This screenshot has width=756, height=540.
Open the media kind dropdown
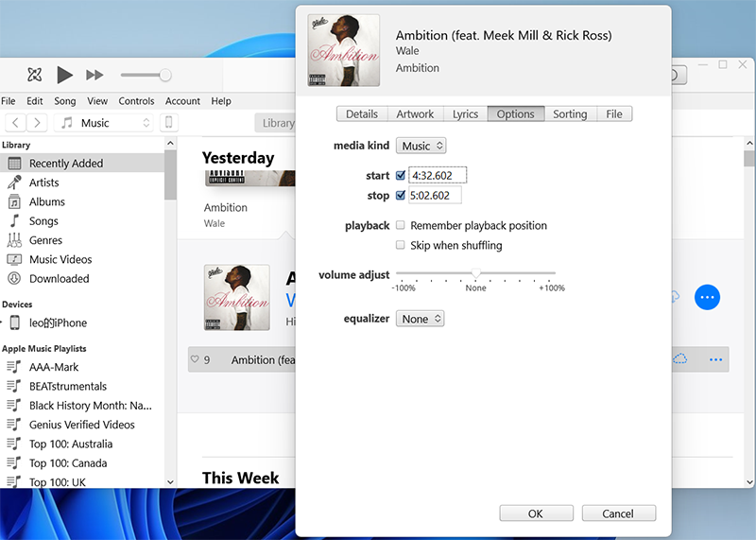coord(421,146)
